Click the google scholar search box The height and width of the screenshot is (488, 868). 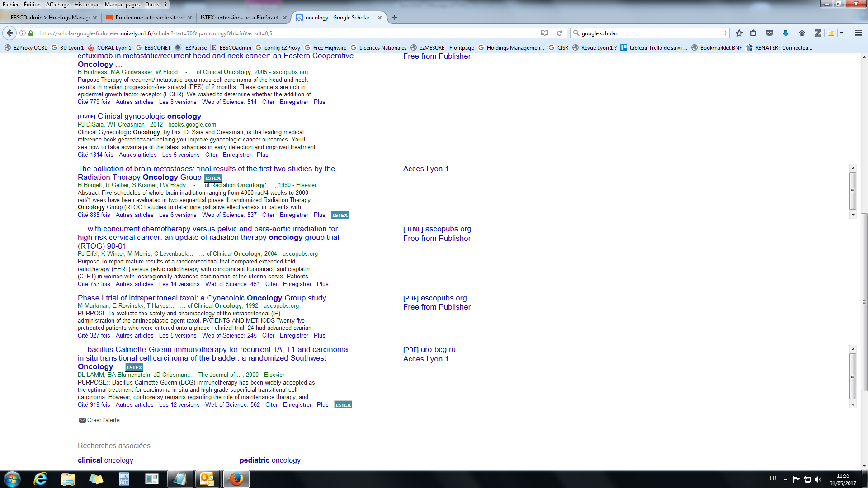(x=650, y=33)
